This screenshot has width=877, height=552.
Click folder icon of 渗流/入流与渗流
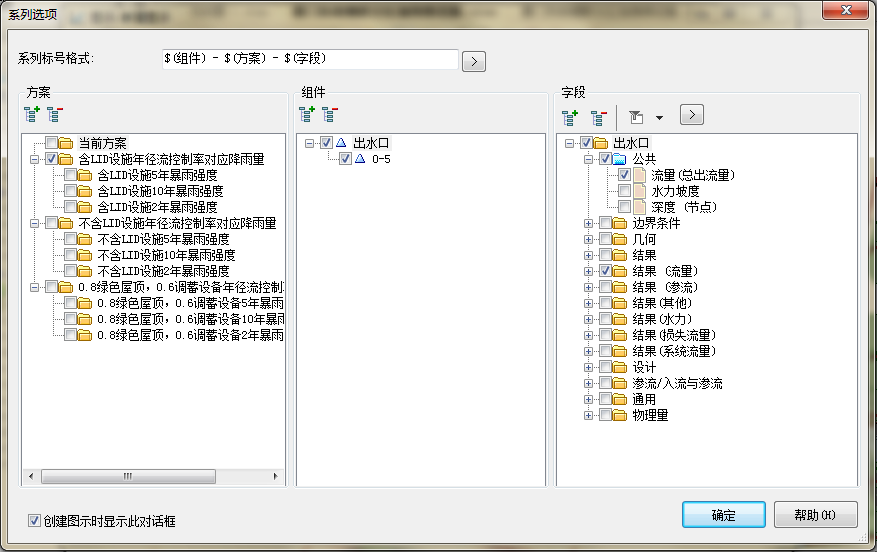[x=619, y=384]
